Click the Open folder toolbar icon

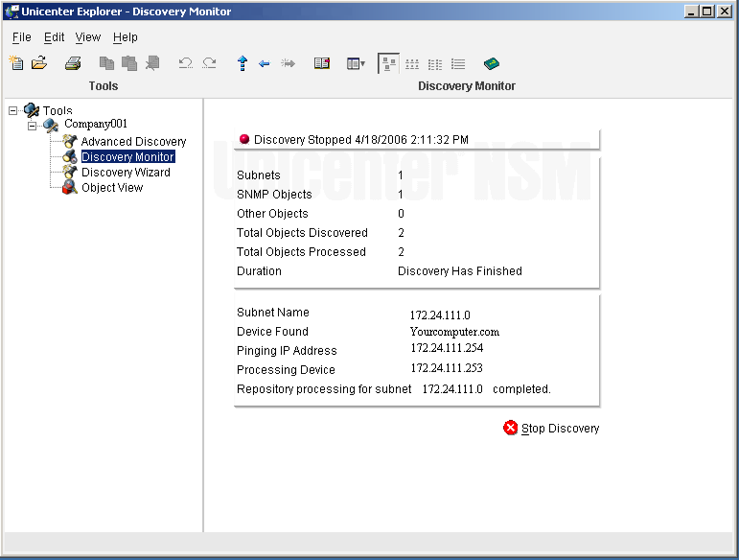[x=39, y=63]
